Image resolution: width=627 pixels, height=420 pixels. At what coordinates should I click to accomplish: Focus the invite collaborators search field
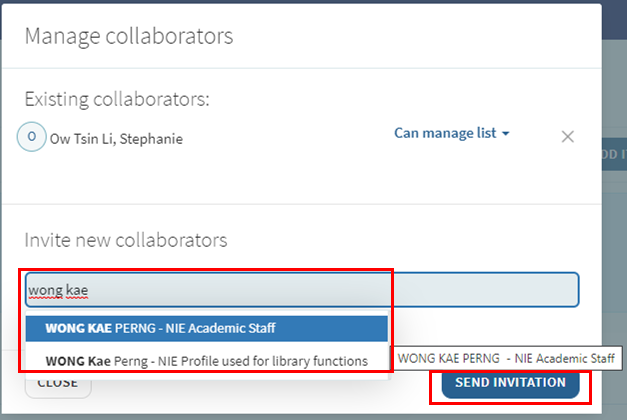pos(300,290)
